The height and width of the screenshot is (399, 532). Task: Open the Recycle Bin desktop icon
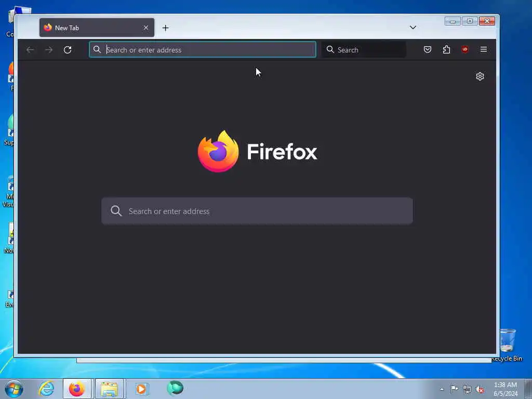tap(508, 345)
